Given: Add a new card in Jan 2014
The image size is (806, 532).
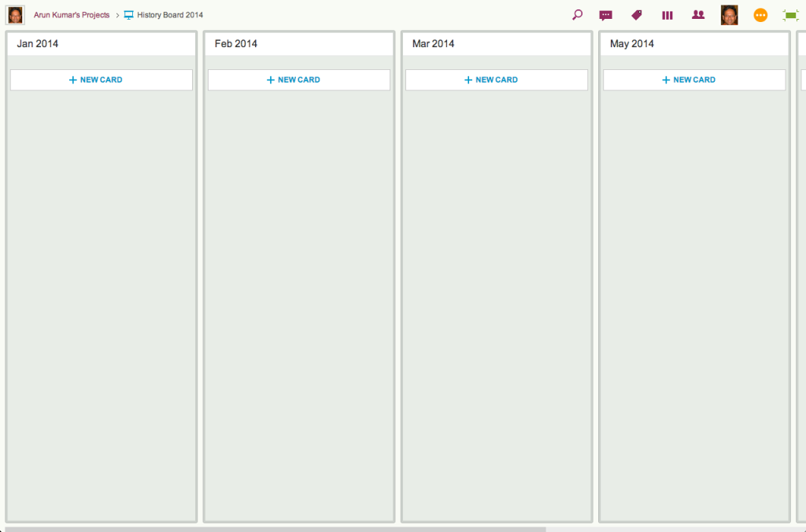Looking at the screenshot, I should (102, 79).
